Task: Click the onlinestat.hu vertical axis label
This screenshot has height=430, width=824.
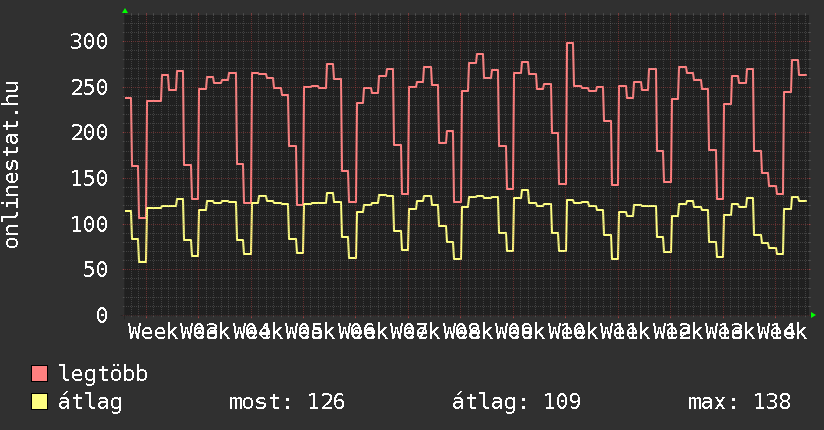Action: click(x=13, y=165)
